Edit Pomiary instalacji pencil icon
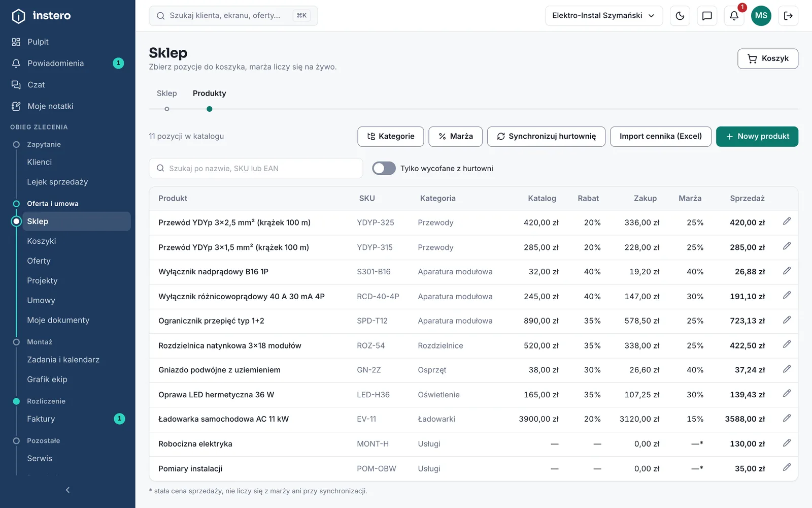This screenshot has height=508, width=812. [787, 467]
